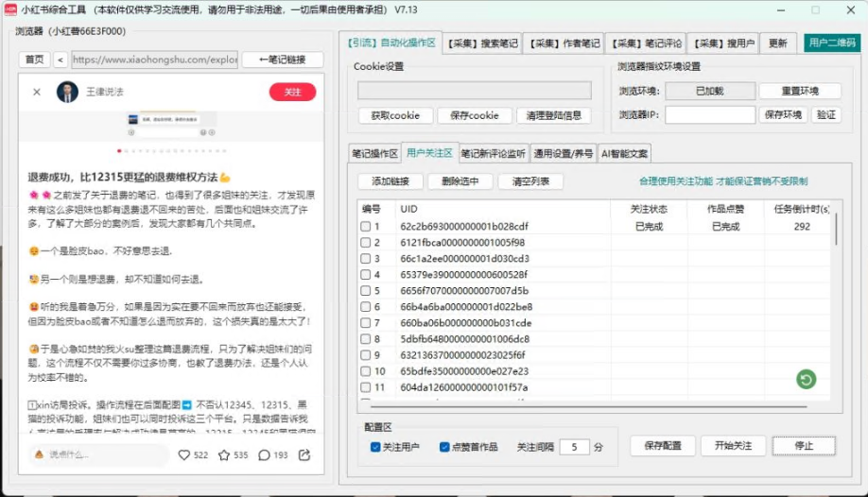
Task: Switch to 【引流】自动化操作区 tab
Action: point(391,43)
